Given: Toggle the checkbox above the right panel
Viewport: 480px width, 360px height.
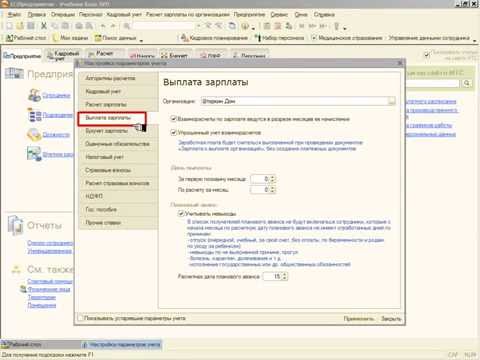Looking at the screenshot, I should 427,54.
